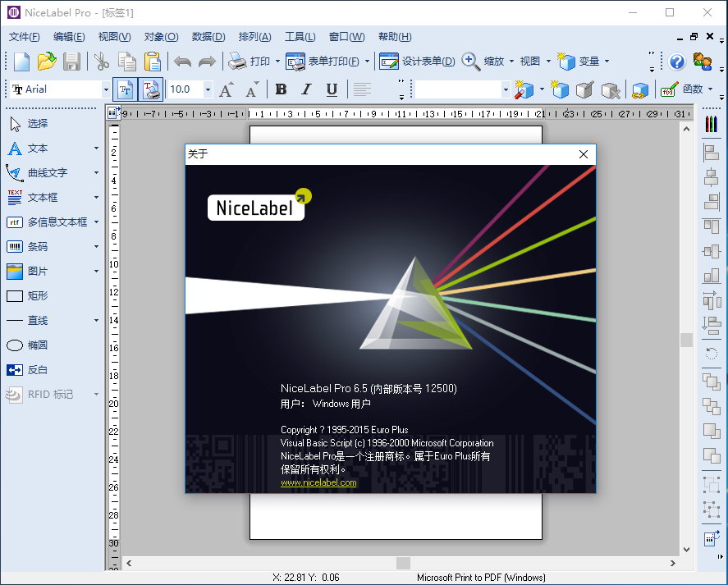Click the vertical scrollbar thumb

[687, 340]
